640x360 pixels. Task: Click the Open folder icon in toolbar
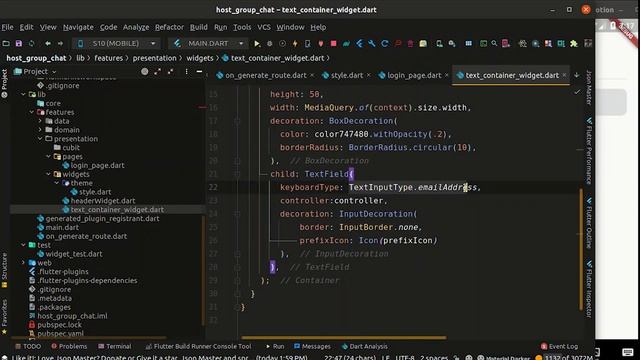pyautogui.click(x=6, y=43)
